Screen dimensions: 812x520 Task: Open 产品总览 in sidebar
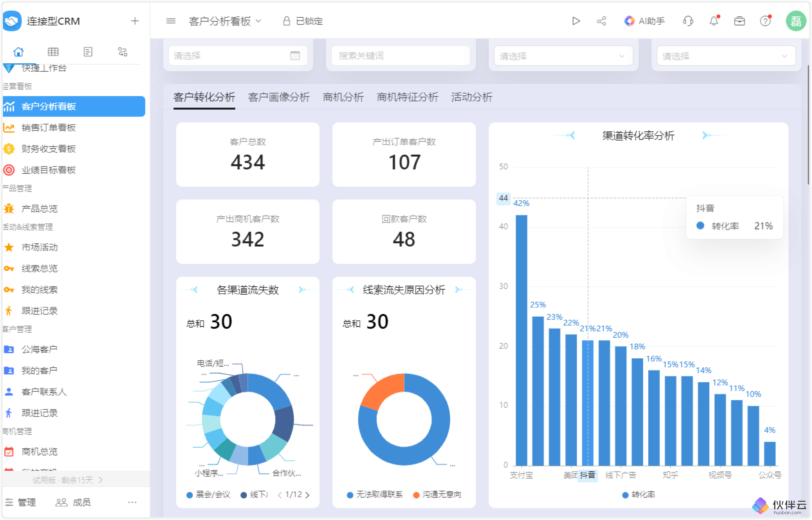(x=74, y=209)
